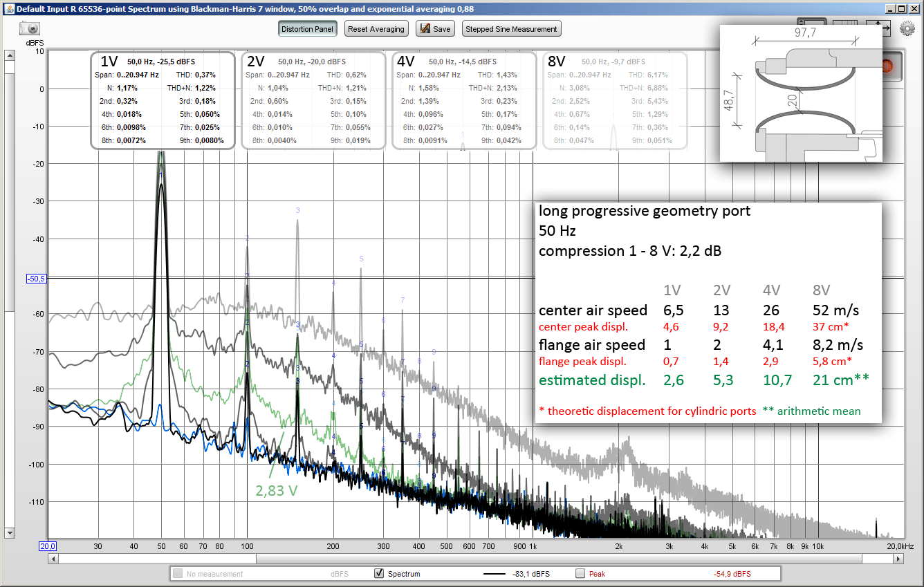Click the Save button
This screenshot has width=924, height=587.
(x=435, y=29)
